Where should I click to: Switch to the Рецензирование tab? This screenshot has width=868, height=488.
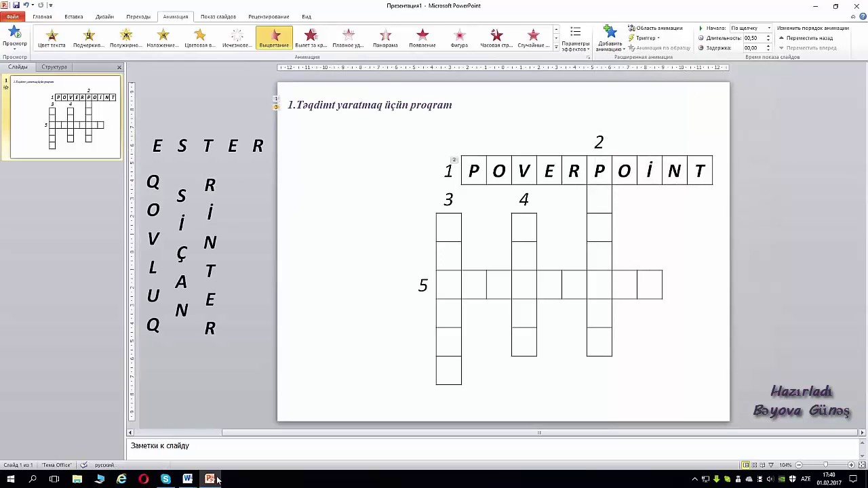click(x=269, y=16)
